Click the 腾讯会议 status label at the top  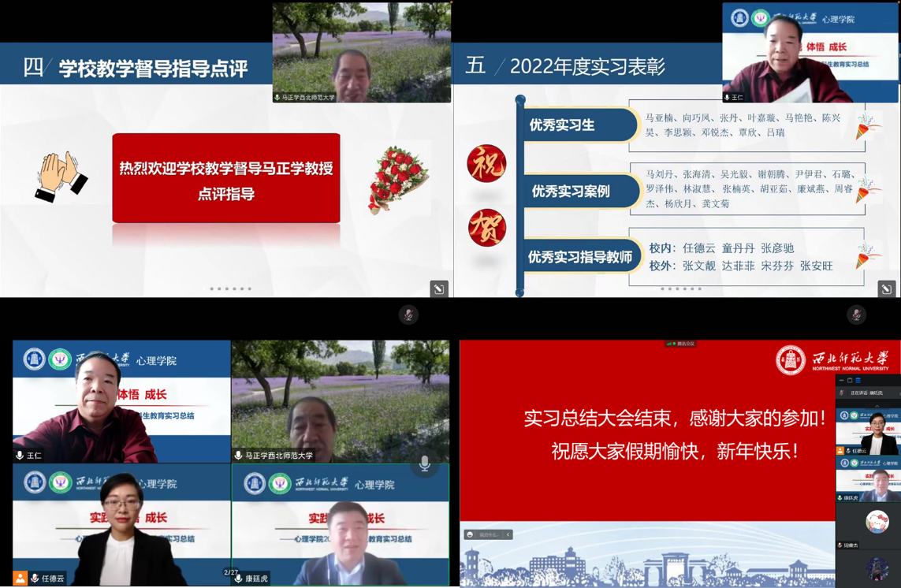click(x=680, y=344)
